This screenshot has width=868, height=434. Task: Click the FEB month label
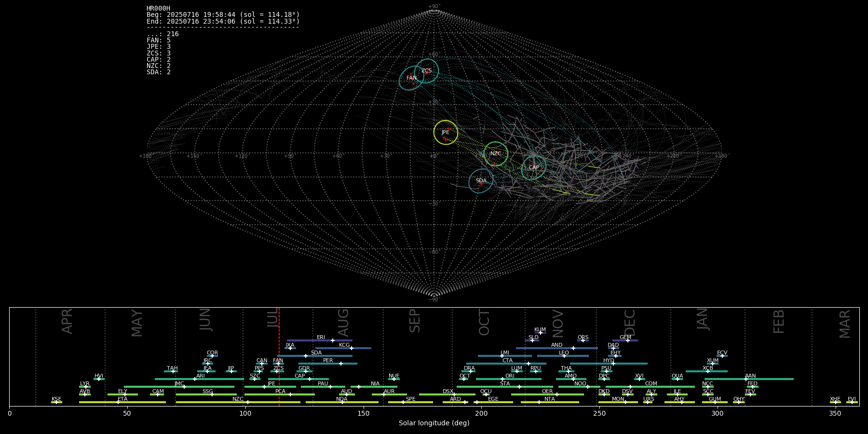click(x=779, y=322)
